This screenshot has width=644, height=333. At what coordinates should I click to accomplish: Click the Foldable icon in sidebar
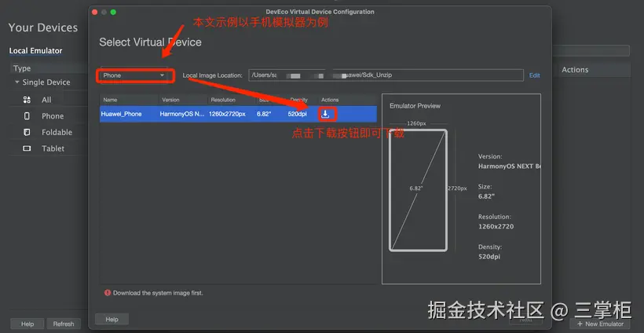[27, 132]
